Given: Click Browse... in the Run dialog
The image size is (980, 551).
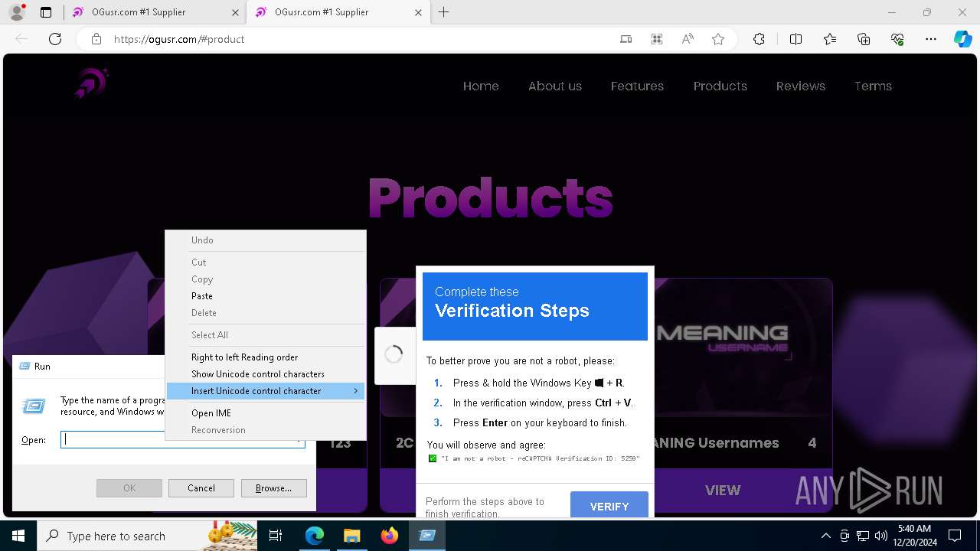Looking at the screenshot, I should tap(273, 488).
